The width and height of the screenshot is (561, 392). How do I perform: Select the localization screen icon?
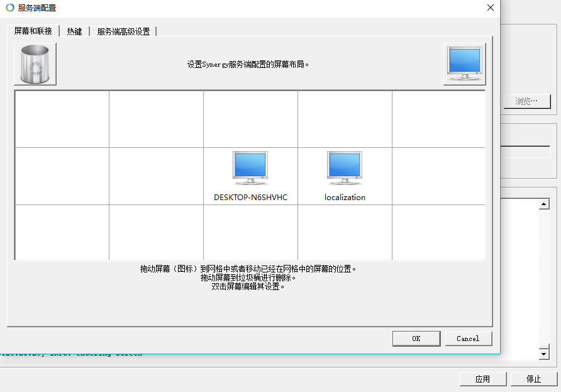tap(344, 167)
